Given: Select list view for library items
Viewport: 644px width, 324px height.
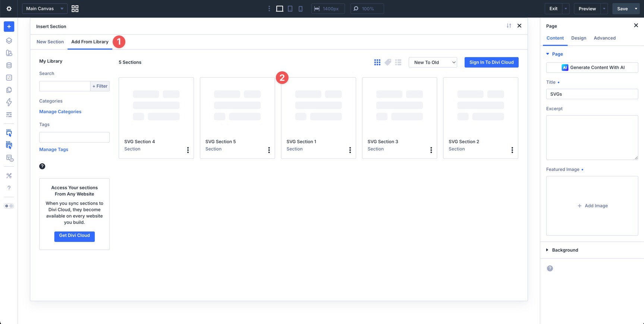Looking at the screenshot, I should pyautogui.click(x=398, y=62).
